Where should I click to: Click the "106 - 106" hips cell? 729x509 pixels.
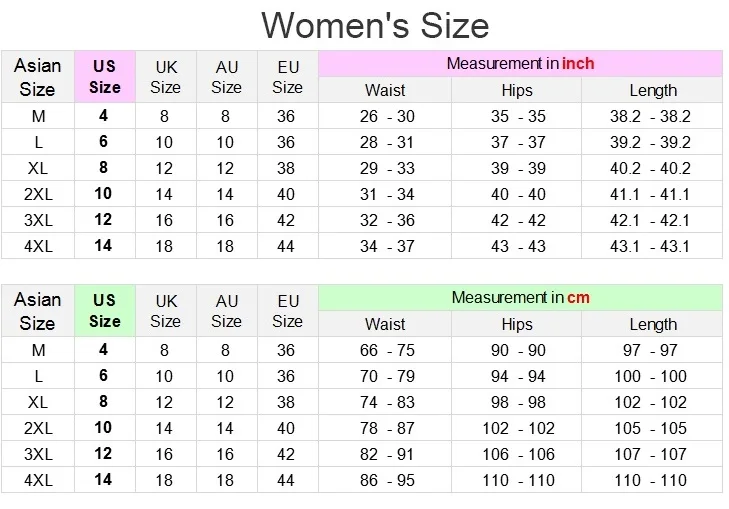[518, 454]
